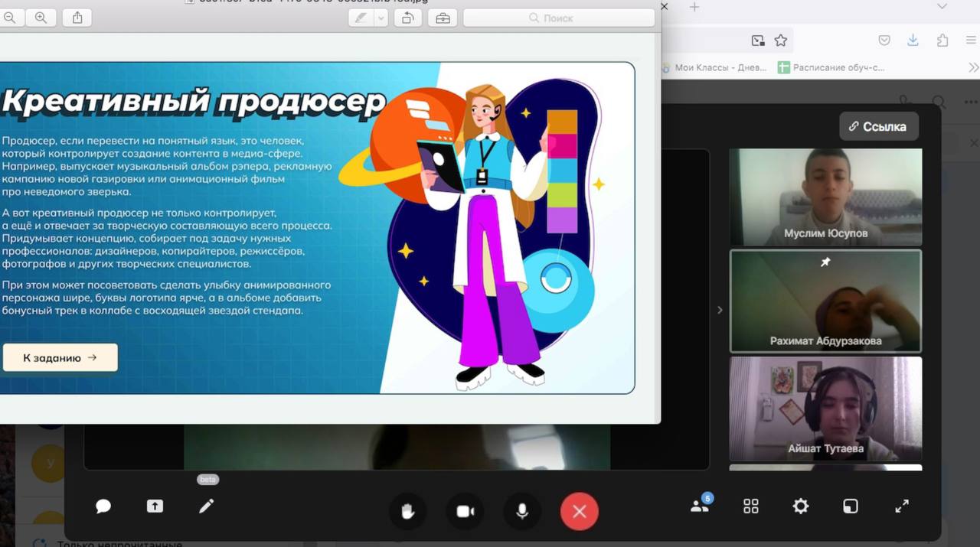Change the video layout mode
The height and width of the screenshot is (547, 980).
point(851,506)
